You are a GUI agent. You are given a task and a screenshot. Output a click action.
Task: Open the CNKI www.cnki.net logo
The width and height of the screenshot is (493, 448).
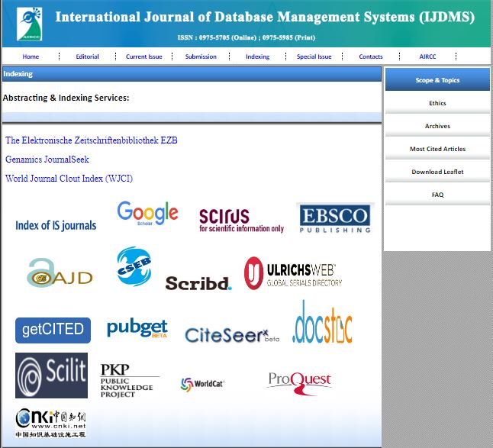[x=50, y=423]
